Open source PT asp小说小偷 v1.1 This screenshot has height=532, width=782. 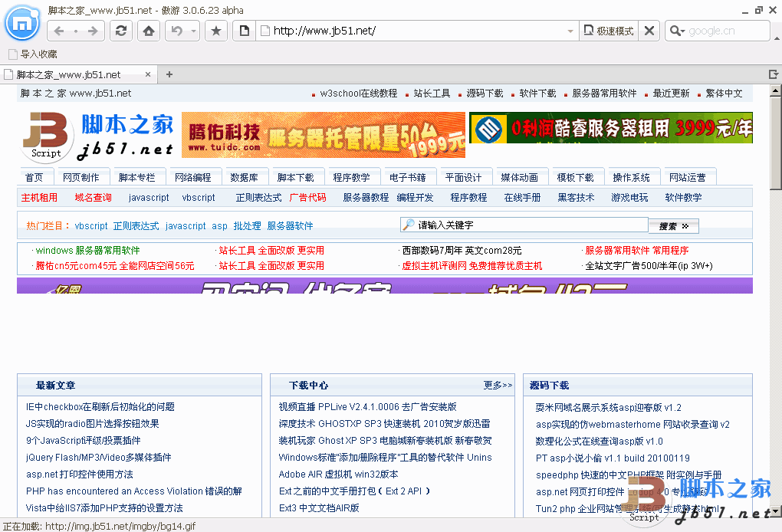(613, 458)
